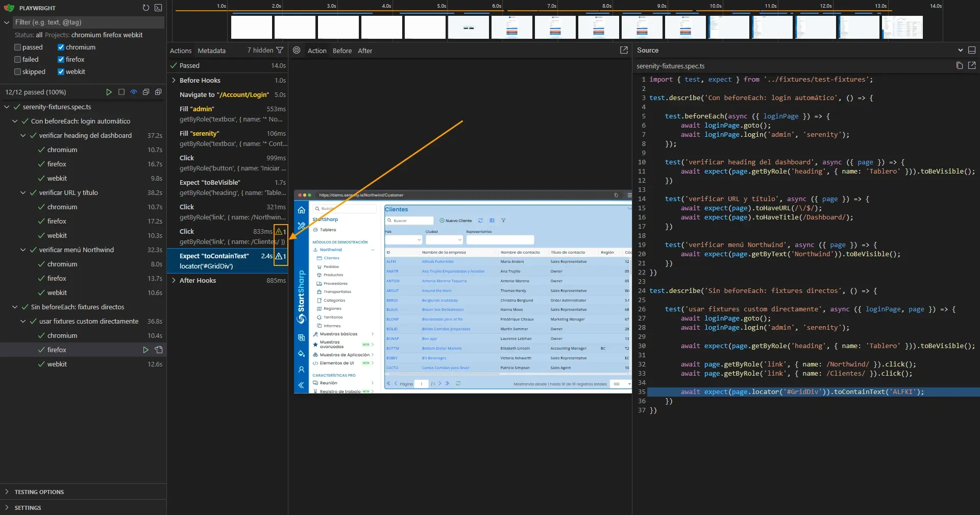980x515 pixels.
Task: Collapse the verificar menú Northwind group
Action: click(23, 250)
